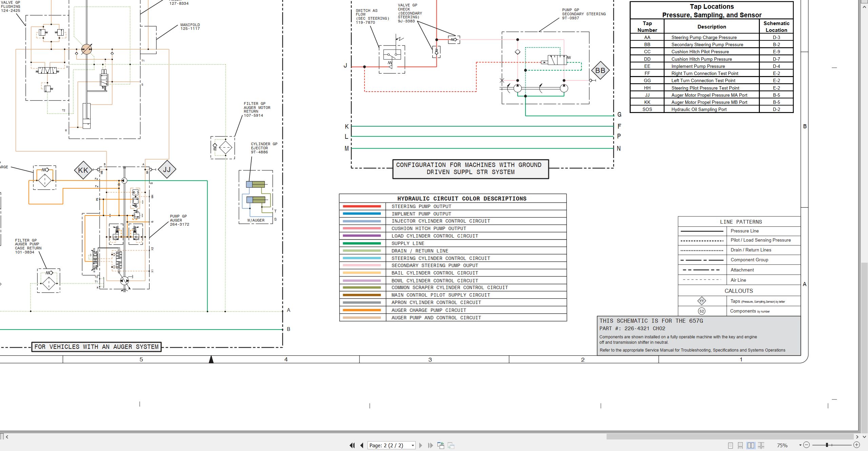Click the 52 components callout sample circle
Image resolution: width=868 pixels, height=451 pixels.
[702, 311]
